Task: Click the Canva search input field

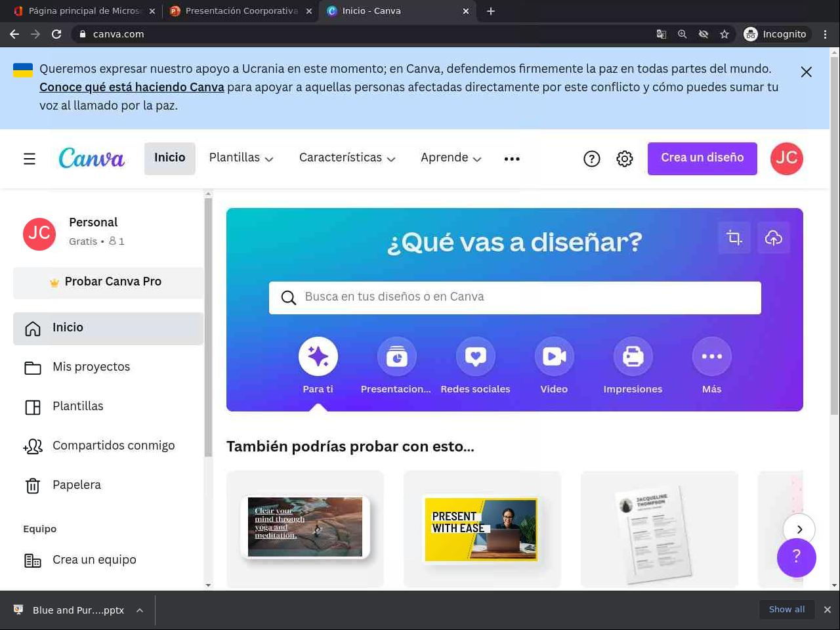Action: pos(515,298)
